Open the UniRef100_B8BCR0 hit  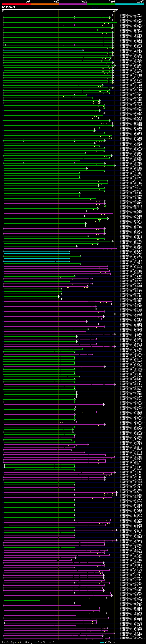point(131,291)
